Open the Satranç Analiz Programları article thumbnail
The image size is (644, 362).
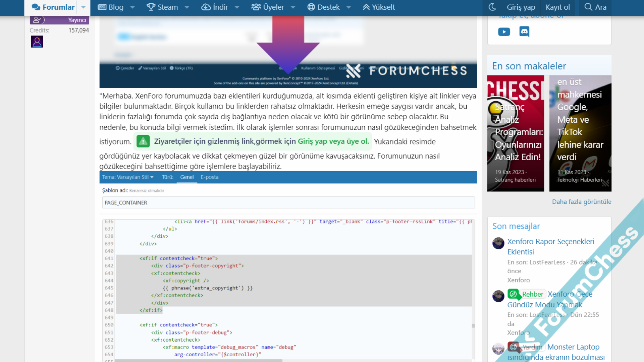516,133
